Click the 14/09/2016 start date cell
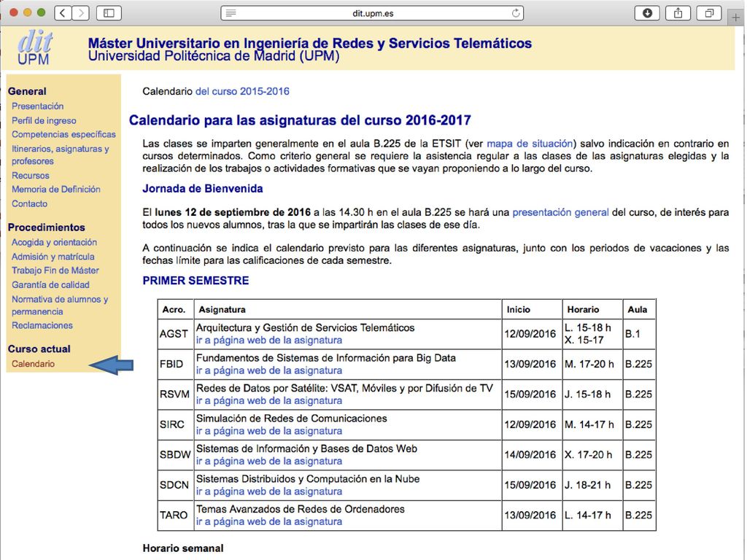Screen dimensions: 747x560 tap(530, 455)
